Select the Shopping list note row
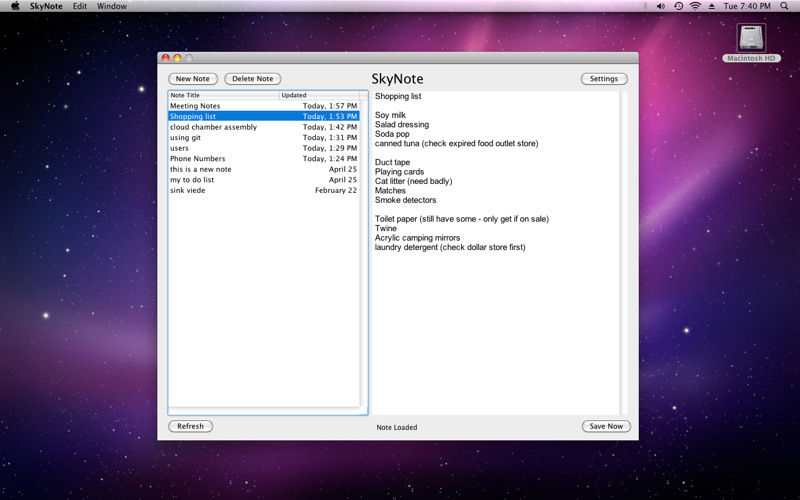 click(264, 116)
